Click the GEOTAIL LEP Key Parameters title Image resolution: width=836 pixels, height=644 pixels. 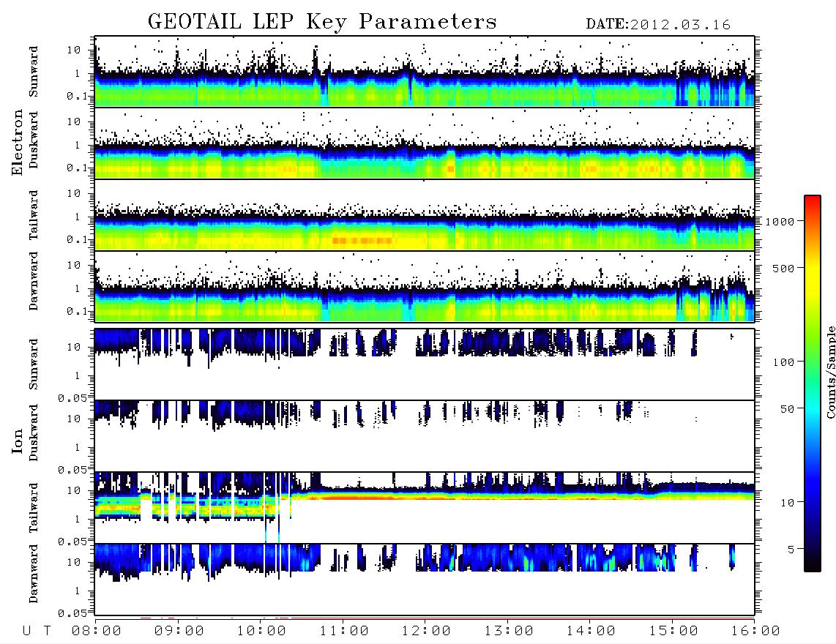pyautogui.click(x=322, y=23)
